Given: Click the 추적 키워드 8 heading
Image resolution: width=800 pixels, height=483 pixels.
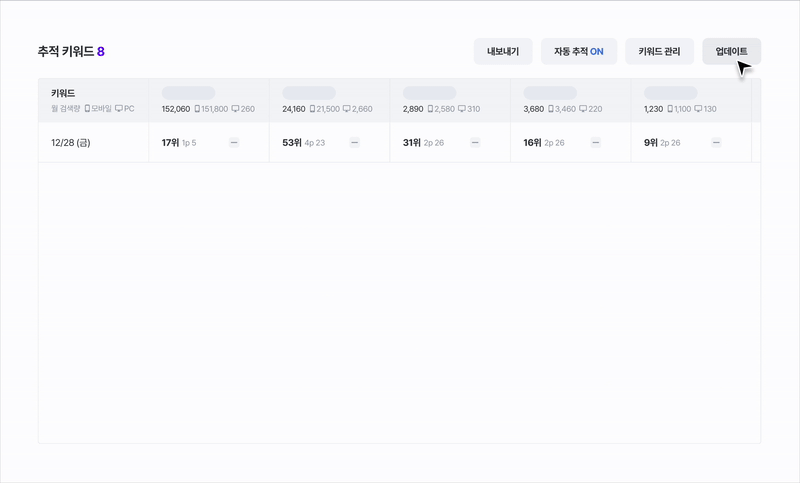Looking at the screenshot, I should pyautogui.click(x=71, y=52).
